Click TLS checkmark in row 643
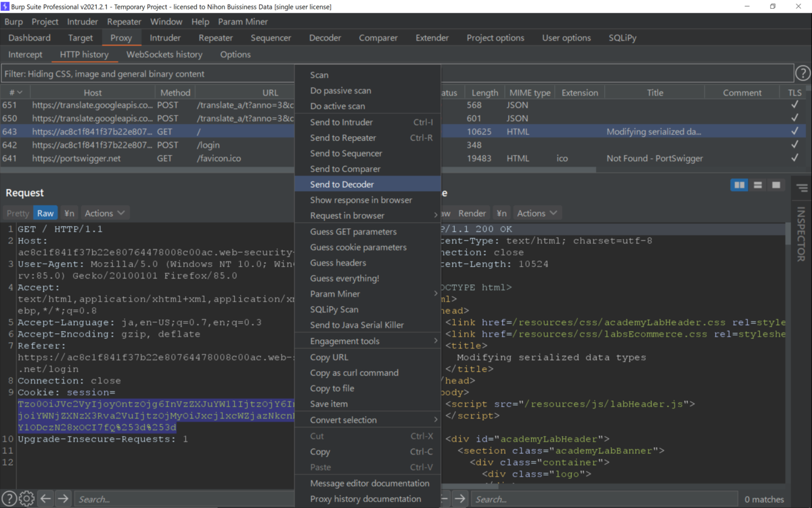Screen dimensions: 812x508 pyautogui.click(x=794, y=131)
